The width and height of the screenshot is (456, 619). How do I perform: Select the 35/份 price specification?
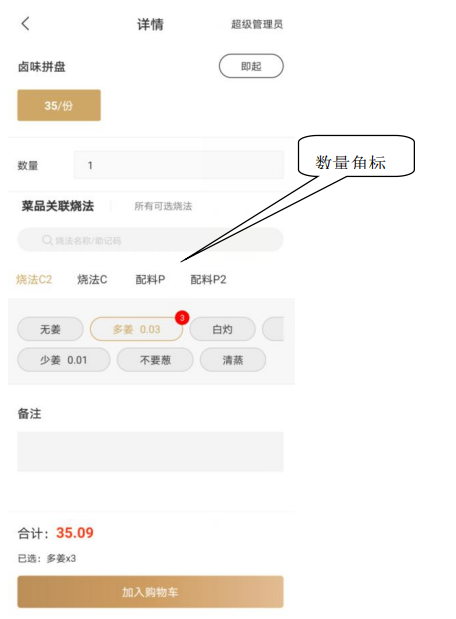tap(59, 105)
